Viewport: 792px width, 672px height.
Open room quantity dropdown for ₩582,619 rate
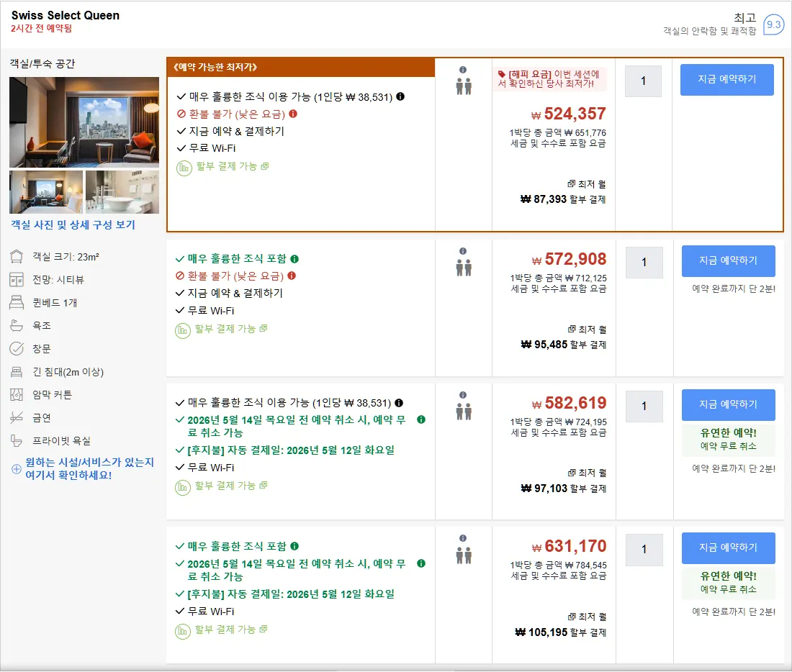(x=644, y=406)
